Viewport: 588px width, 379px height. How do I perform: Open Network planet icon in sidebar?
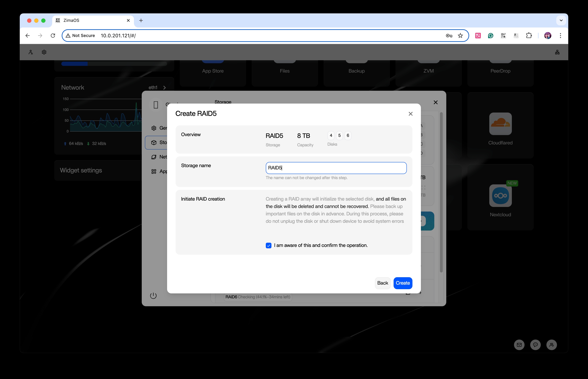tap(154, 157)
